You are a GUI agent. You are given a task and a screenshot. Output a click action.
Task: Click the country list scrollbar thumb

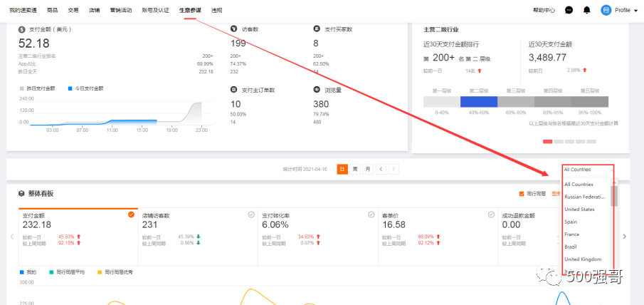614,196
